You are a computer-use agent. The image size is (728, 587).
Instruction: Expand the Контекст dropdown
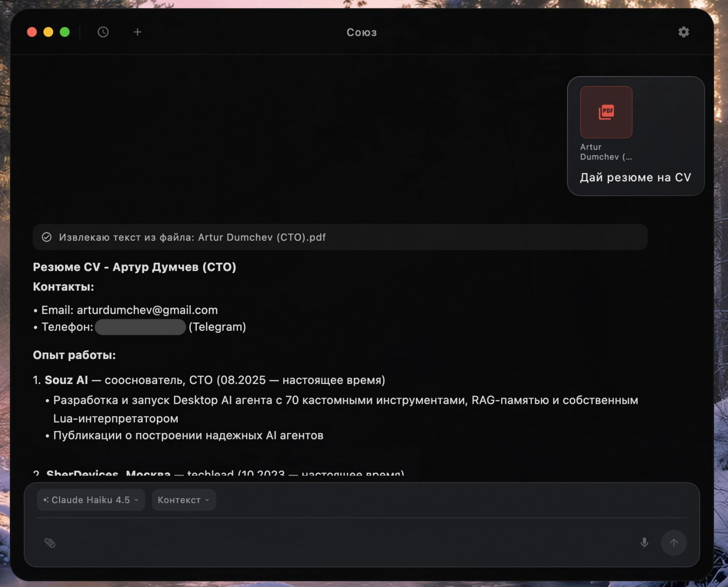tap(183, 500)
